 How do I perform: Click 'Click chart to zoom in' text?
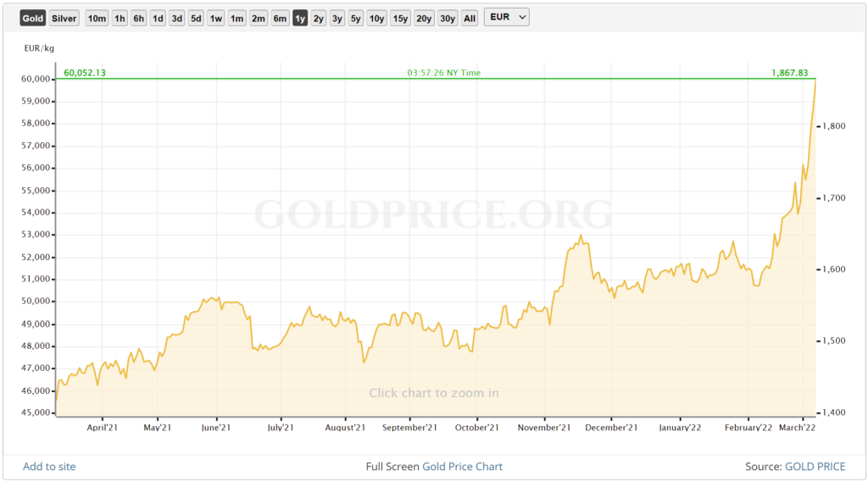click(434, 393)
